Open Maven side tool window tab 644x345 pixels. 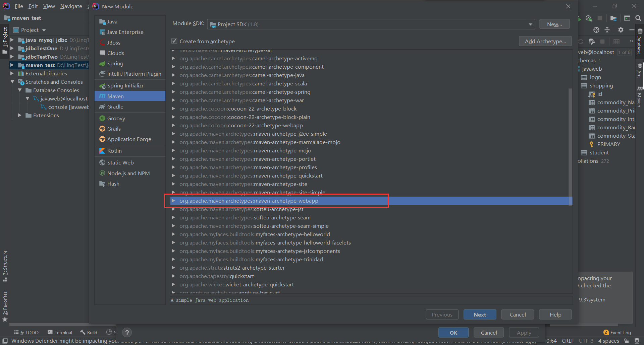[640, 97]
